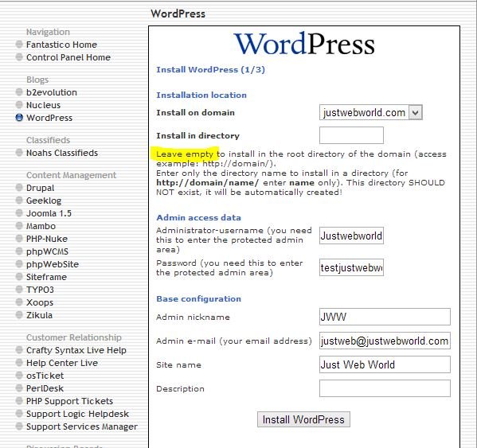
Task: Open the Fantastico Home link
Action: click(x=61, y=45)
